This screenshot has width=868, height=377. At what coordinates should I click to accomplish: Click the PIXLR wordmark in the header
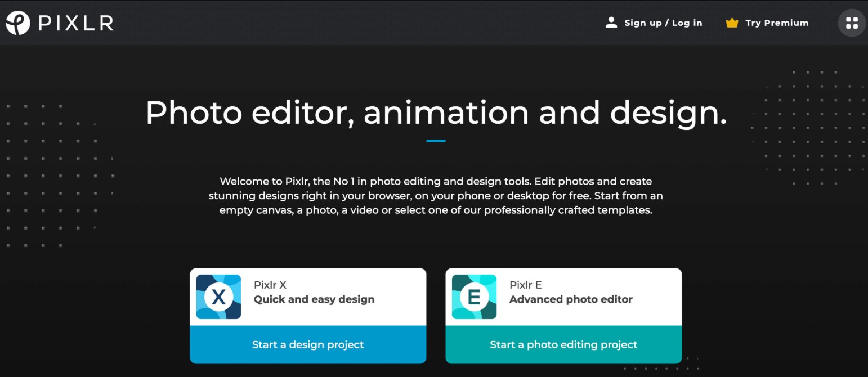click(x=75, y=23)
